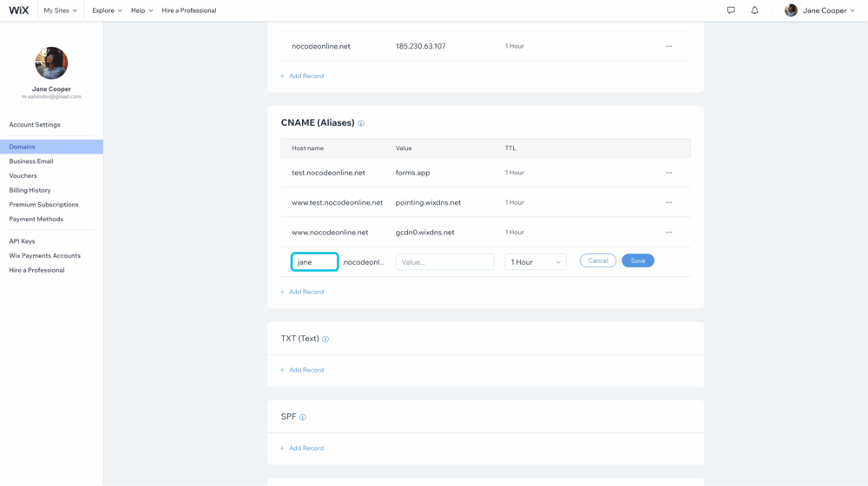Open the 1 Hour TTL dropdown
This screenshot has width=868, height=486.
[x=535, y=262]
